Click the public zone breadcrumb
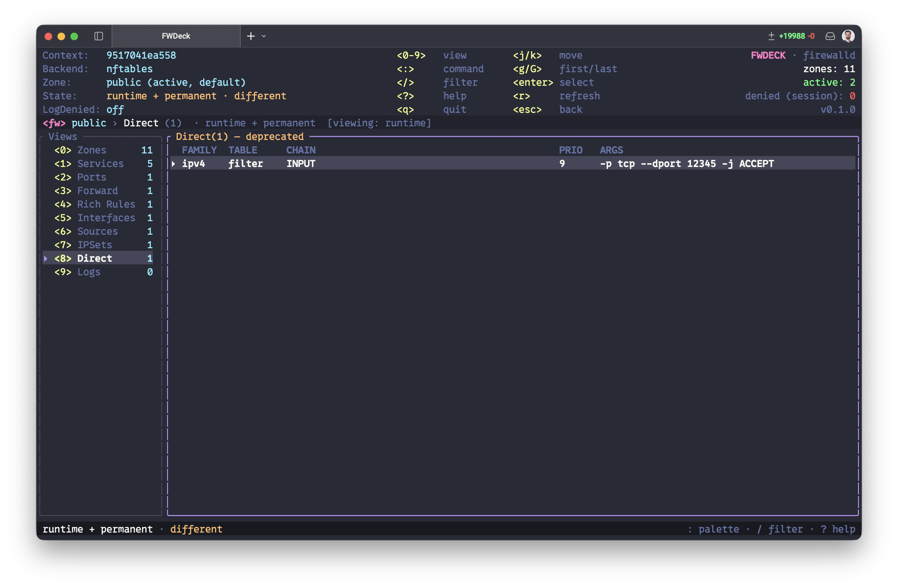Screen dimensions: 898x588 [89, 123]
